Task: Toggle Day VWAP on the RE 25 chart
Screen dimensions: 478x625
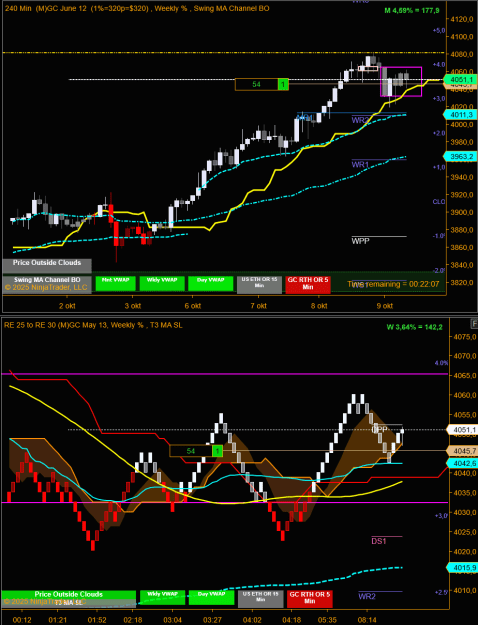Action: point(211,597)
